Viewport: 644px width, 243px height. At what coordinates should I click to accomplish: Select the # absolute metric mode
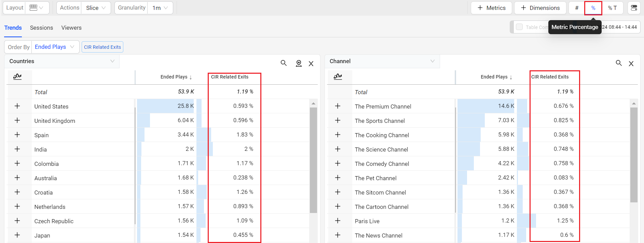coord(577,8)
